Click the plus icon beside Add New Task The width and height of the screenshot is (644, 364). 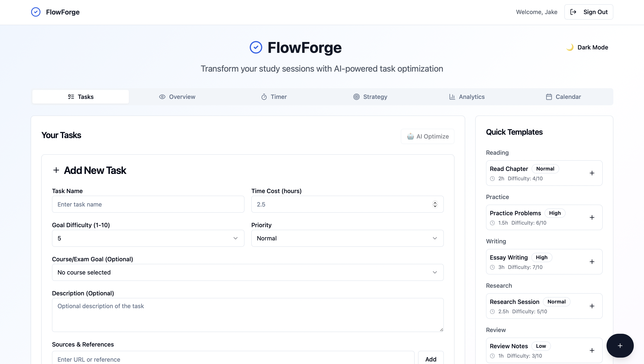pyautogui.click(x=56, y=170)
